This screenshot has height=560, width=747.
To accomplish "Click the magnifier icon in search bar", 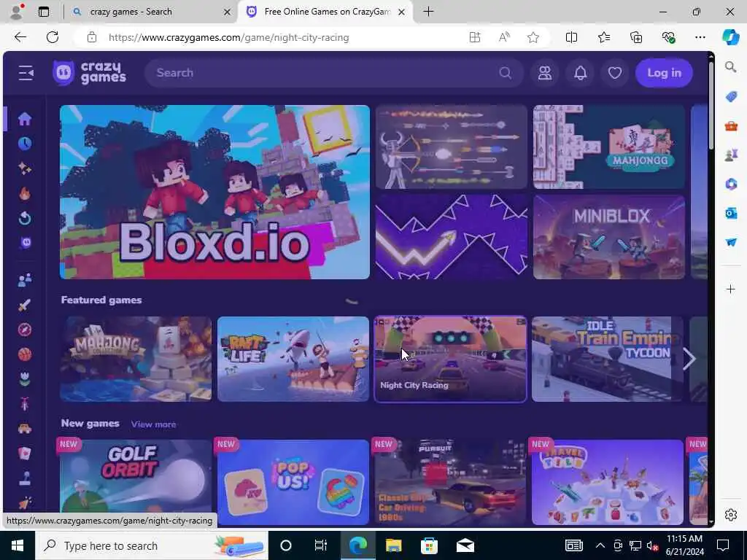I will coord(505,73).
